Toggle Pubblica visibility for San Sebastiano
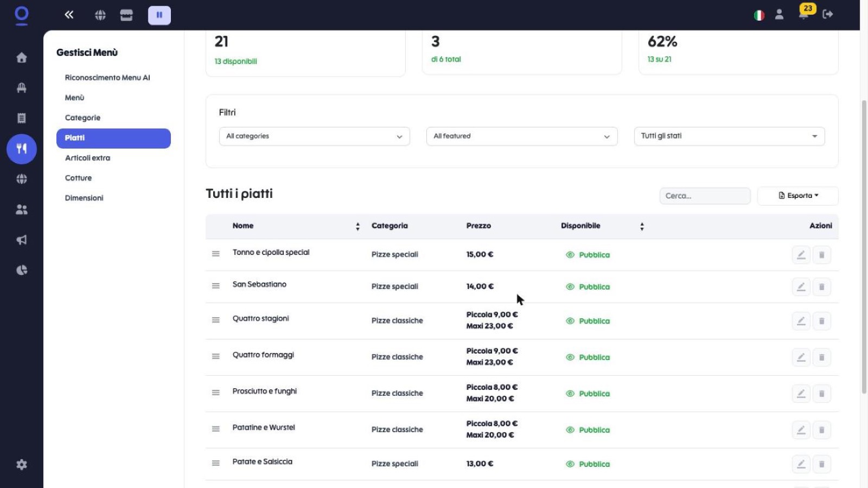The width and height of the screenshot is (868, 488). tap(588, 287)
